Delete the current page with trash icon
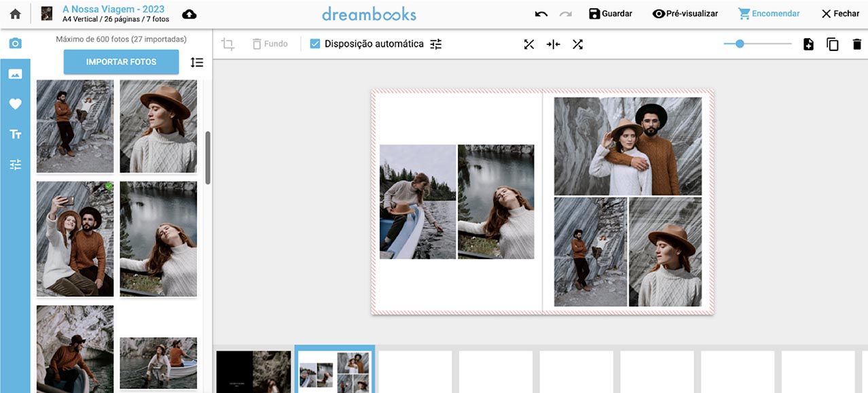This screenshot has width=868, height=393. 856,44
